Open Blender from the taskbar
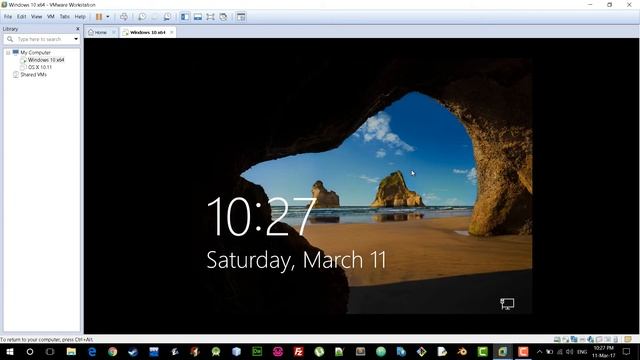Screen dimensions: 640x360 point(462,351)
